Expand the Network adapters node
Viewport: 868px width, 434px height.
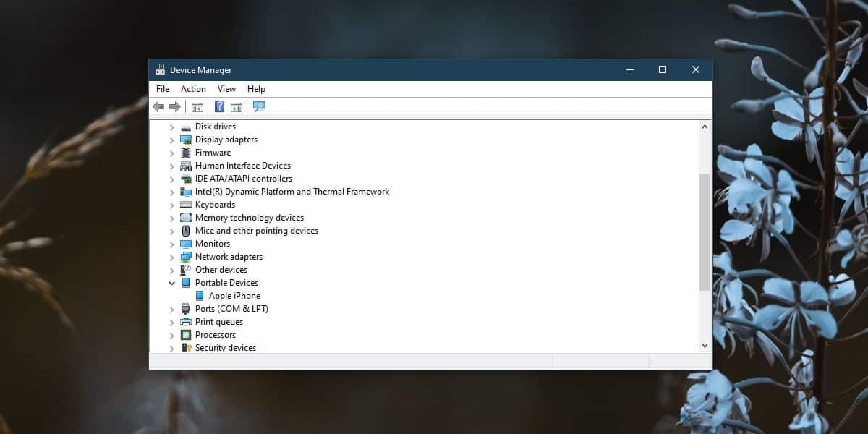coord(171,257)
